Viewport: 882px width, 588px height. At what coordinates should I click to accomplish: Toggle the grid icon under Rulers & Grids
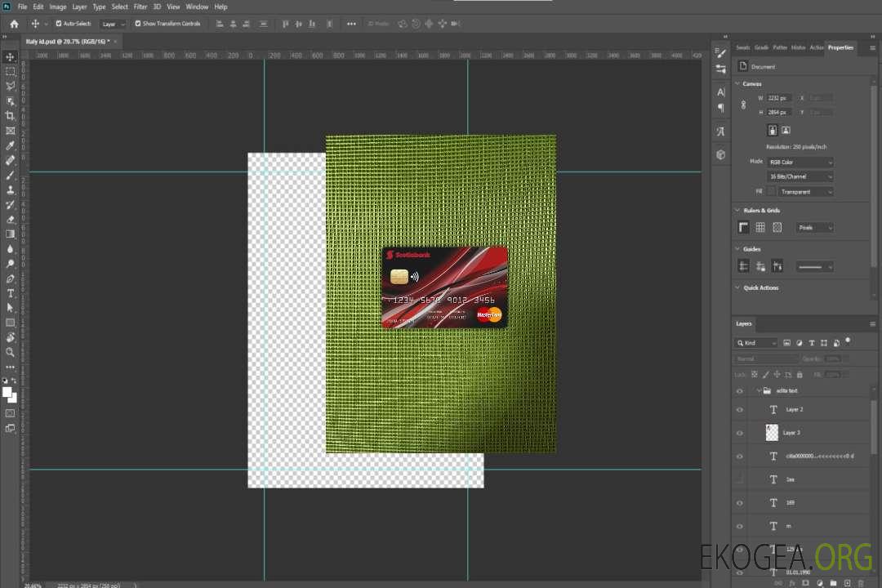point(760,227)
